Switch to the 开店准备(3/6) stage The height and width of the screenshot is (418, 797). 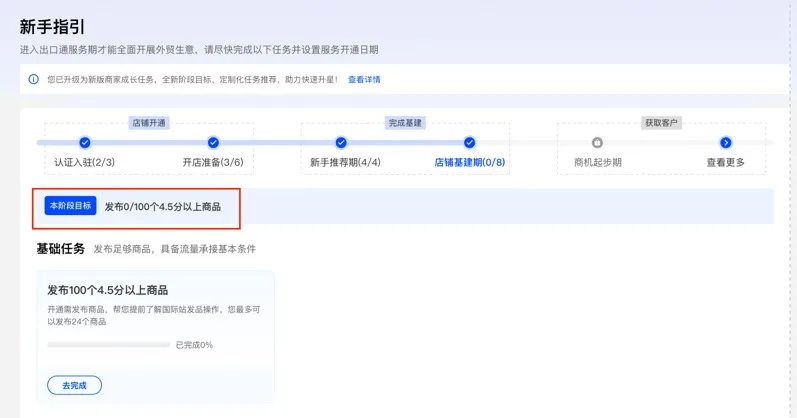pyautogui.click(x=213, y=162)
